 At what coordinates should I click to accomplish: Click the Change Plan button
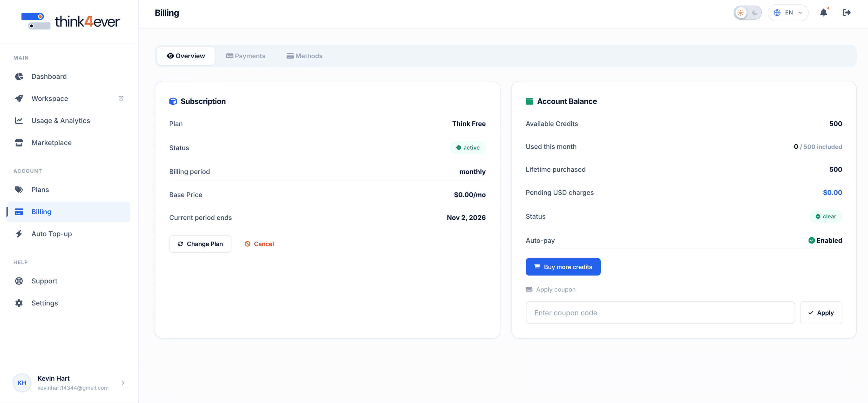coord(200,244)
